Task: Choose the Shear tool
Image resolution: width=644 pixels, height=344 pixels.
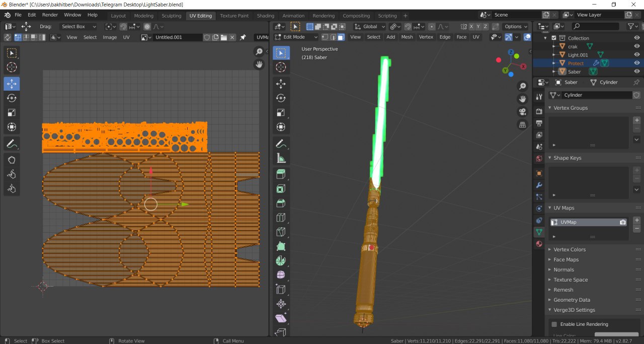Action: 281,318
